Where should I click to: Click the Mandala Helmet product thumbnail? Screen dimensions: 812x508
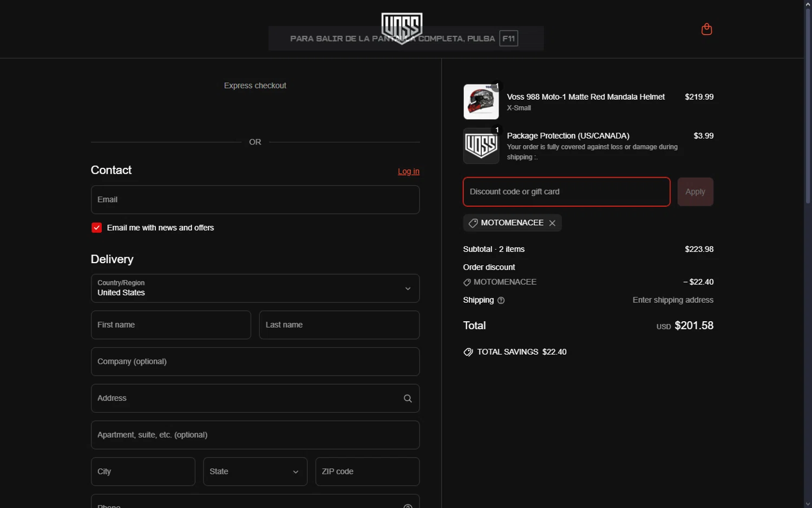pos(481,102)
